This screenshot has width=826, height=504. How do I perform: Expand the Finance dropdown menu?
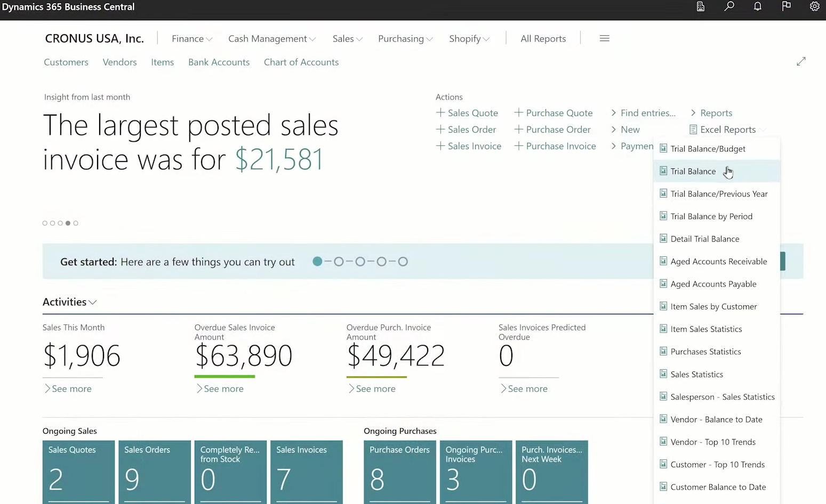[x=192, y=39]
